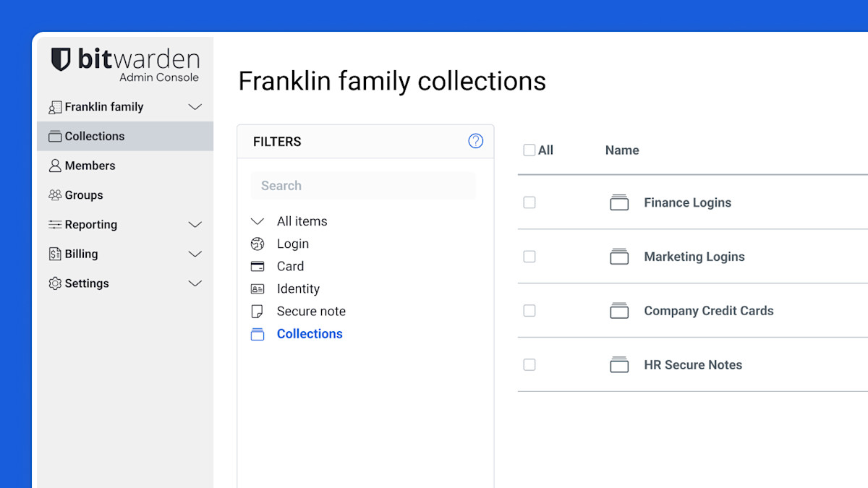The width and height of the screenshot is (868, 488).
Task: Click the Finance Logins collection icon
Action: [x=619, y=202]
